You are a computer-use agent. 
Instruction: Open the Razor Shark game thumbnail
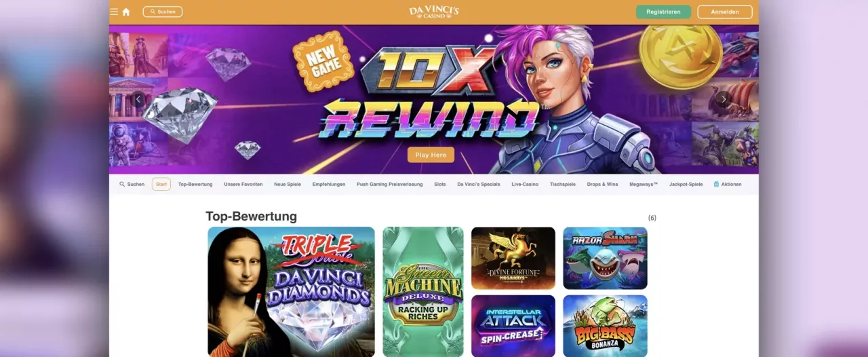605,258
